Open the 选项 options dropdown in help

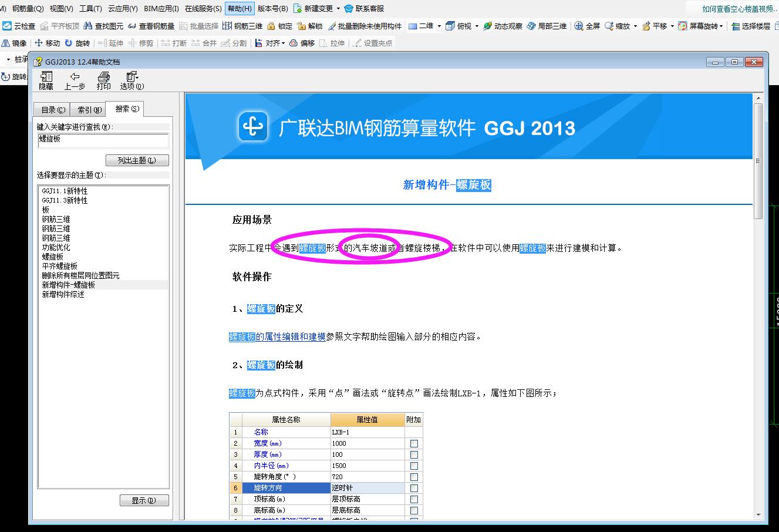(132, 80)
